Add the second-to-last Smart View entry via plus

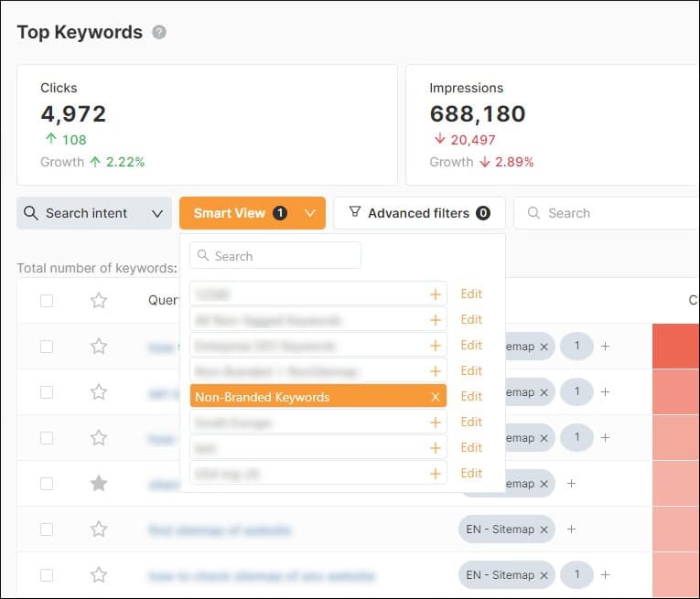[x=436, y=448]
